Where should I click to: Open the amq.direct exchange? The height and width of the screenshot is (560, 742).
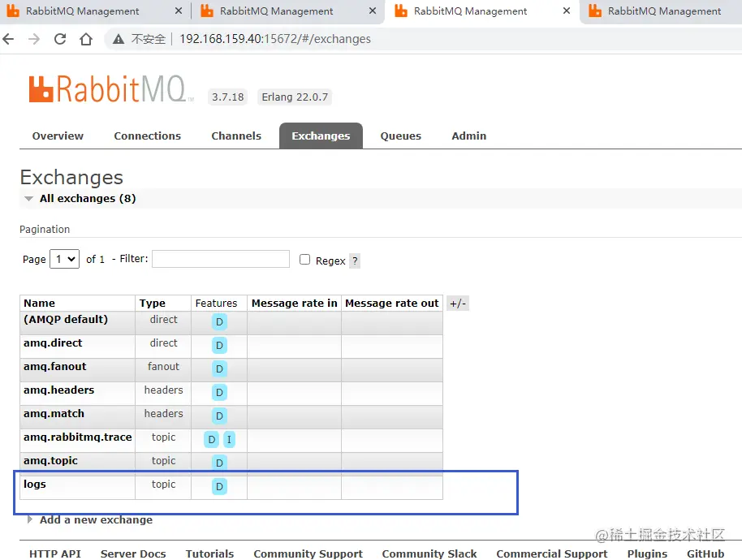[x=53, y=343]
